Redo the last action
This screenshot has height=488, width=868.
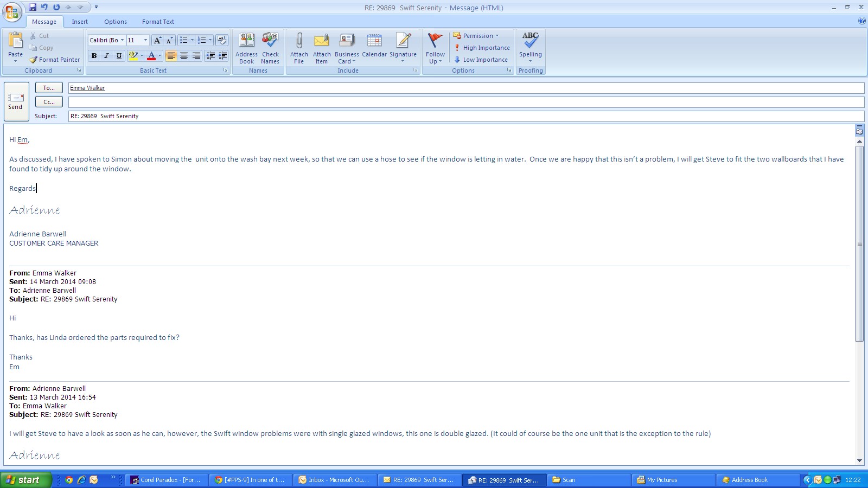(x=56, y=7)
